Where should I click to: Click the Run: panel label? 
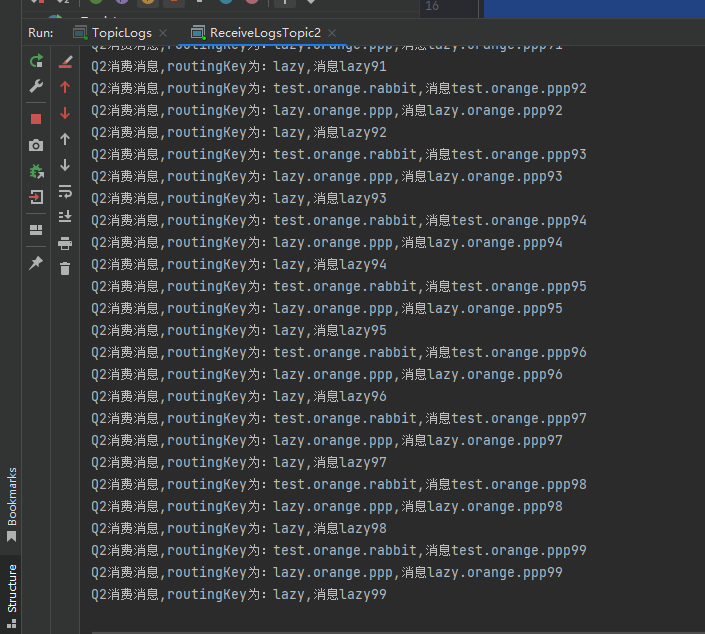coord(40,33)
